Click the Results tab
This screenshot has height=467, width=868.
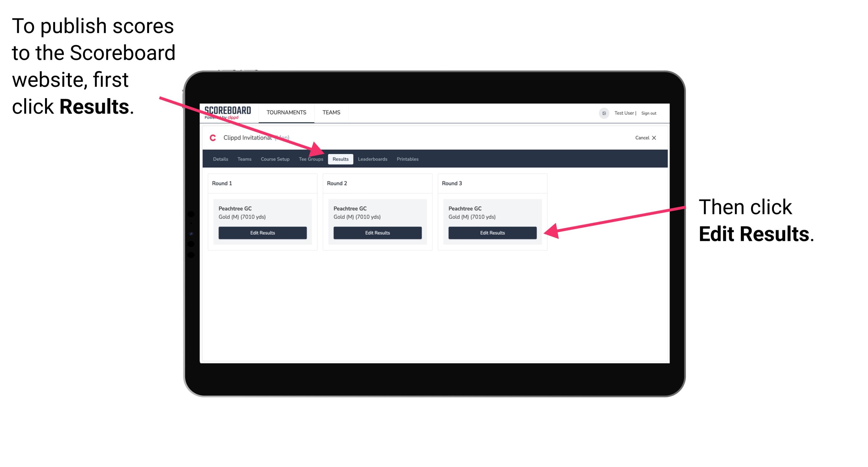tap(340, 159)
